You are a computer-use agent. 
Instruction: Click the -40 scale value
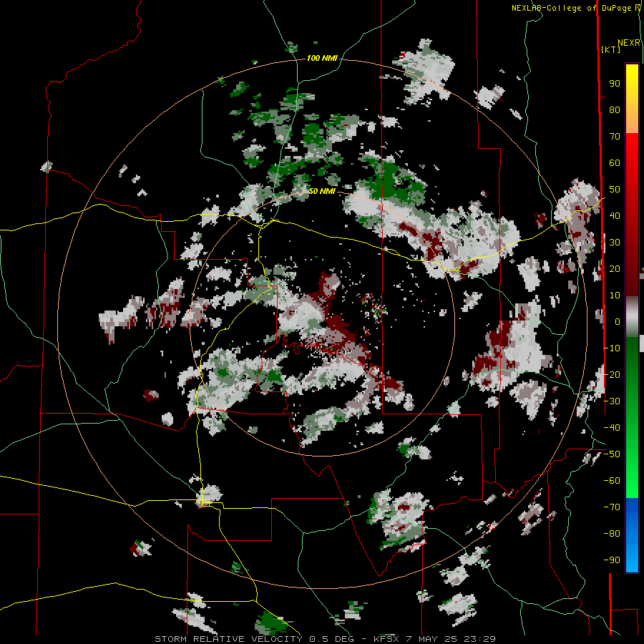point(612,428)
